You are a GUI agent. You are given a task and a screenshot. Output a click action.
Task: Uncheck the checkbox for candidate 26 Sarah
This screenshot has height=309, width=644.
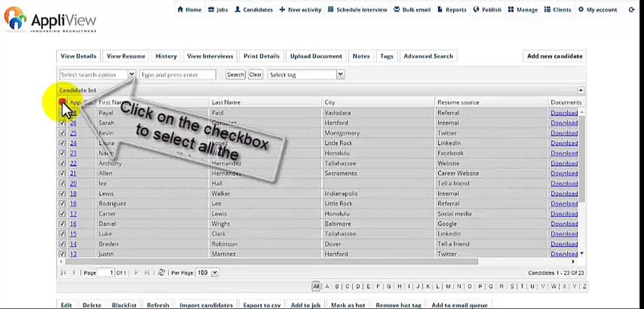62,123
